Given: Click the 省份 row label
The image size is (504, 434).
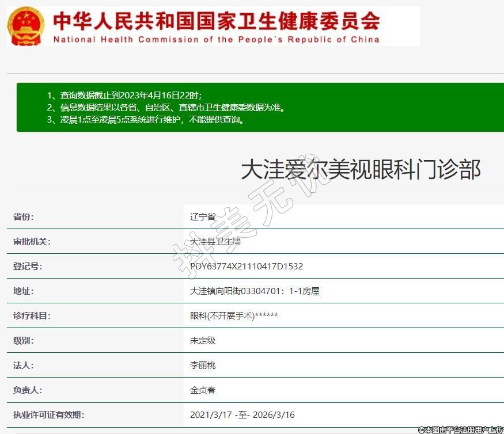Looking at the screenshot, I should [x=24, y=217].
